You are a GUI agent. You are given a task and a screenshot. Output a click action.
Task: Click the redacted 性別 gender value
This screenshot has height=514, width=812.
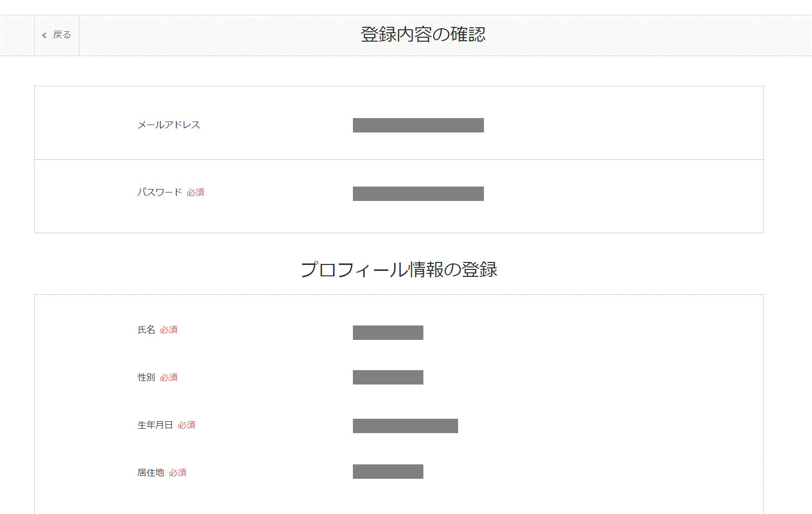coord(388,377)
